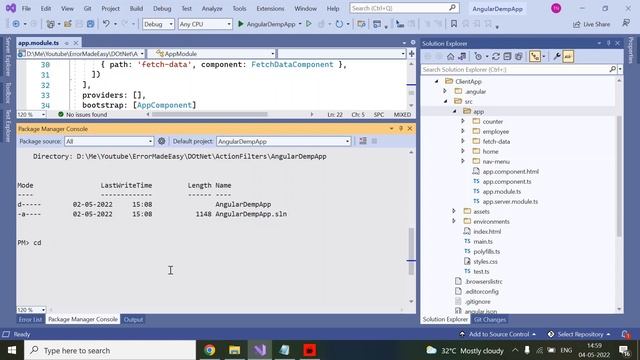The width and height of the screenshot is (640, 360).
Task: Click notifications bell in status bar
Action: click(x=625, y=334)
